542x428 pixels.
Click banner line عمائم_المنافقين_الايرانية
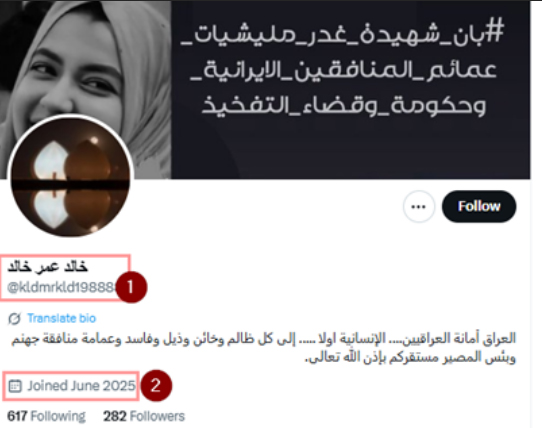[x=343, y=71]
